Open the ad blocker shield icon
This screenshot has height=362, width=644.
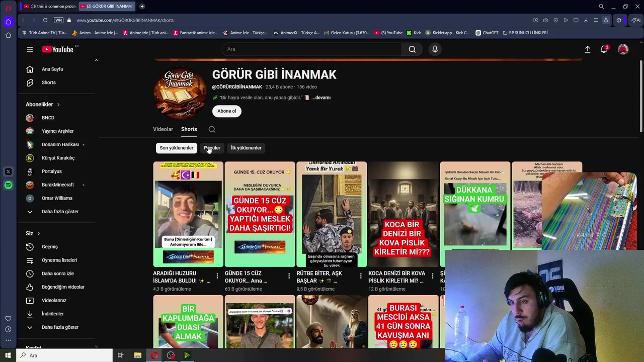tap(556, 20)
